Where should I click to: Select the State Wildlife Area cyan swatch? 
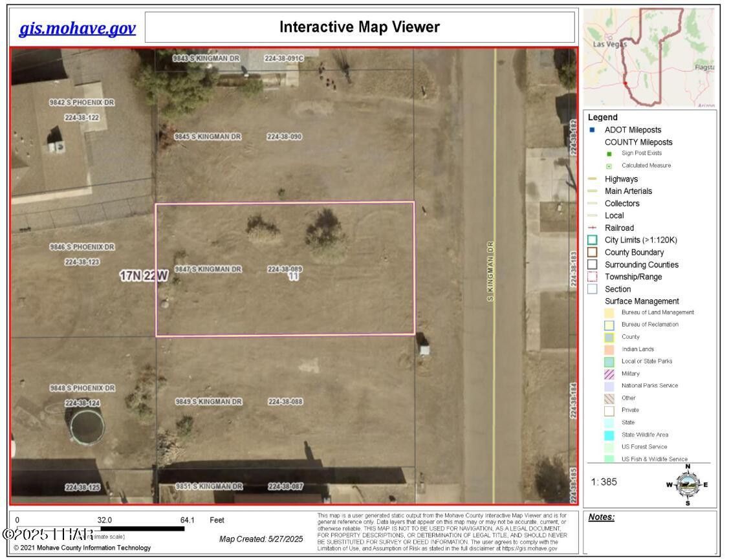point(609,435)
